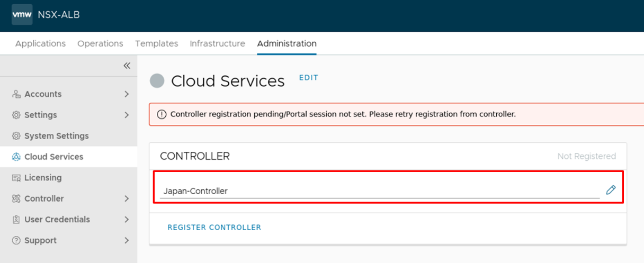Click the Japan-Controller name field
Screen dimensions: 644x263
[379, 191]
